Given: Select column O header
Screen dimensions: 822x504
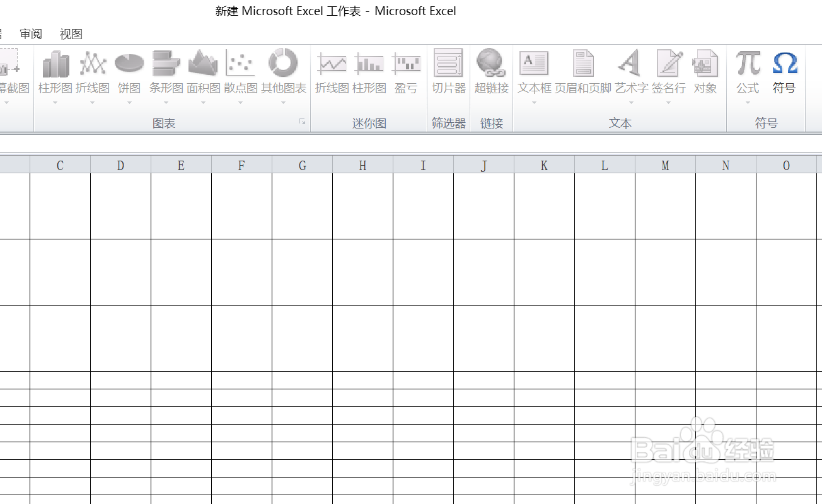Looking at the screenshot, I should tap(787, 165).
